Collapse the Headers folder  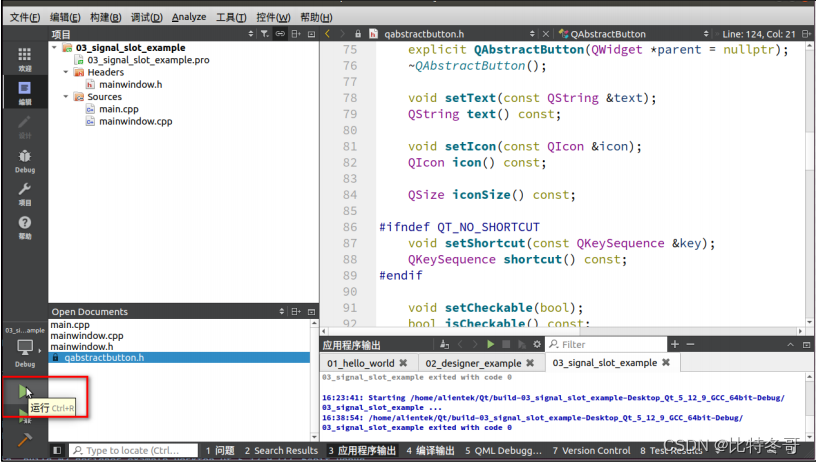pos(66,72)
